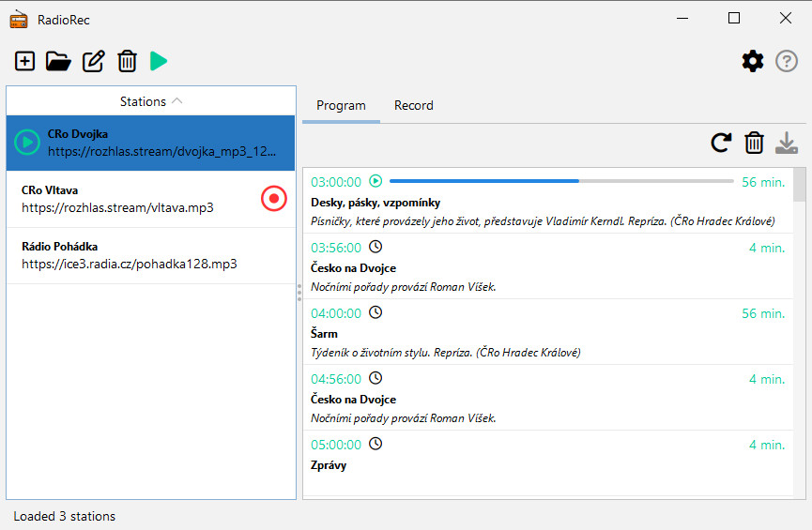Image resolution: width=812 pixels, height=530 pixels.
Task: Toggle the recording indicator on CRo Vltava
Action: pos(273,198)
